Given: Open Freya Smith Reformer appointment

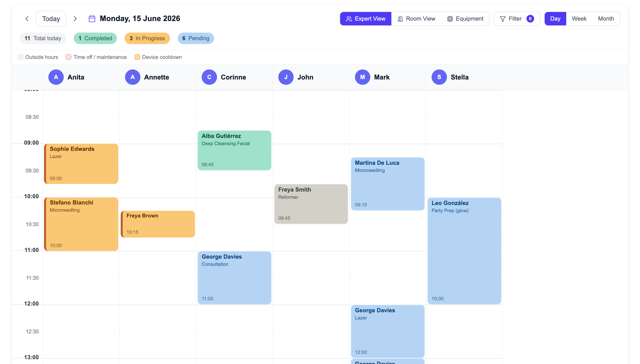Looking at the screenshot, I should pos(311,204).
